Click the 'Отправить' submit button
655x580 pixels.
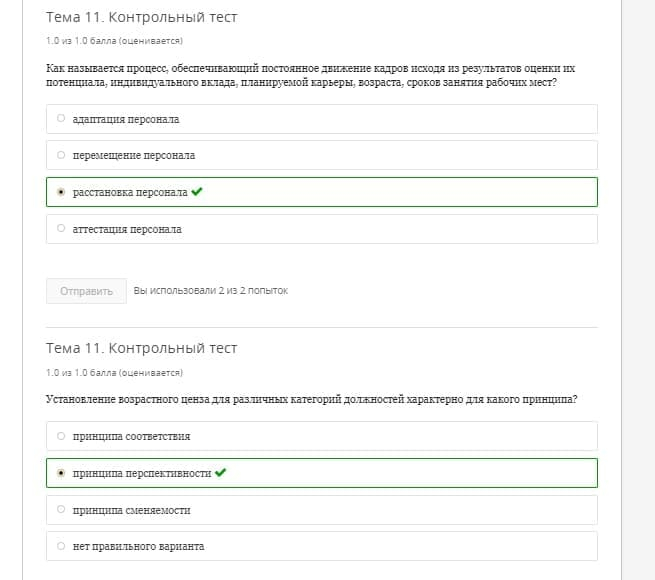86,291
